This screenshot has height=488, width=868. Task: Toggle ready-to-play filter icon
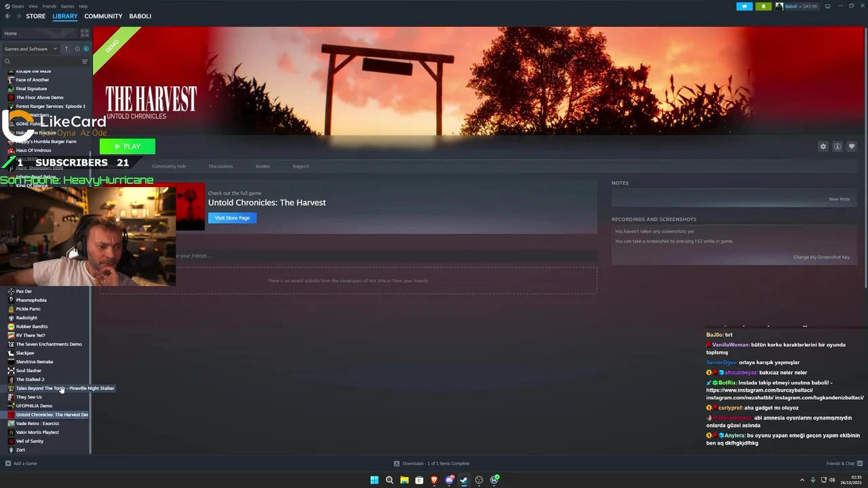85,49
